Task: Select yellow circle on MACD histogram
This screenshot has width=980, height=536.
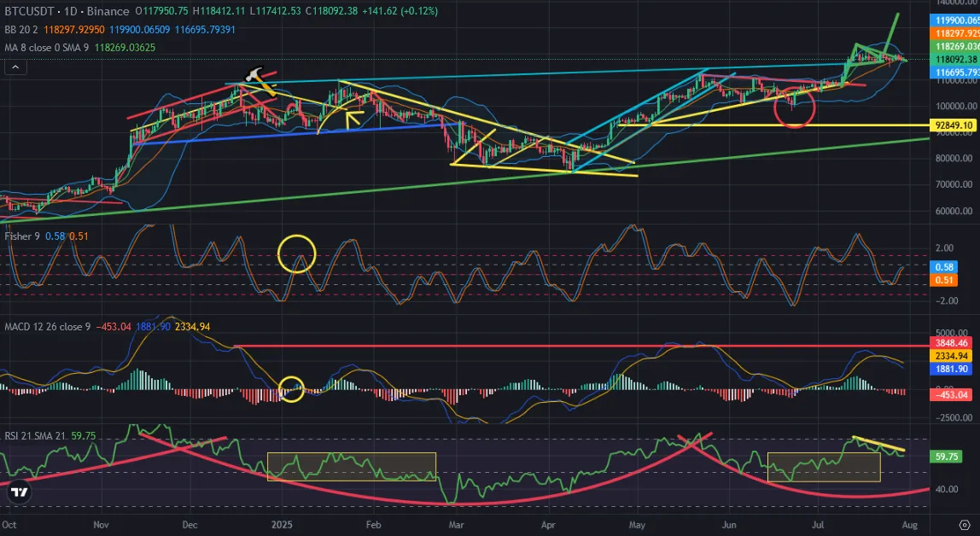Action: (x=291, y=388)
